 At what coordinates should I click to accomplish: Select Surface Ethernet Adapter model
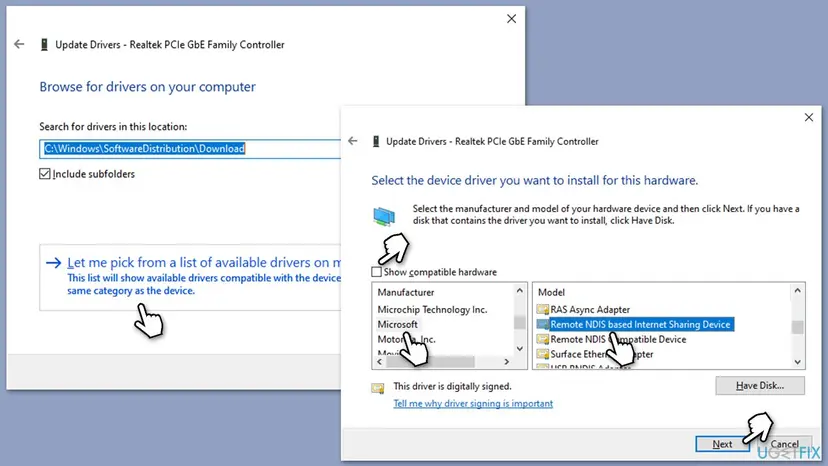point(601,354)
